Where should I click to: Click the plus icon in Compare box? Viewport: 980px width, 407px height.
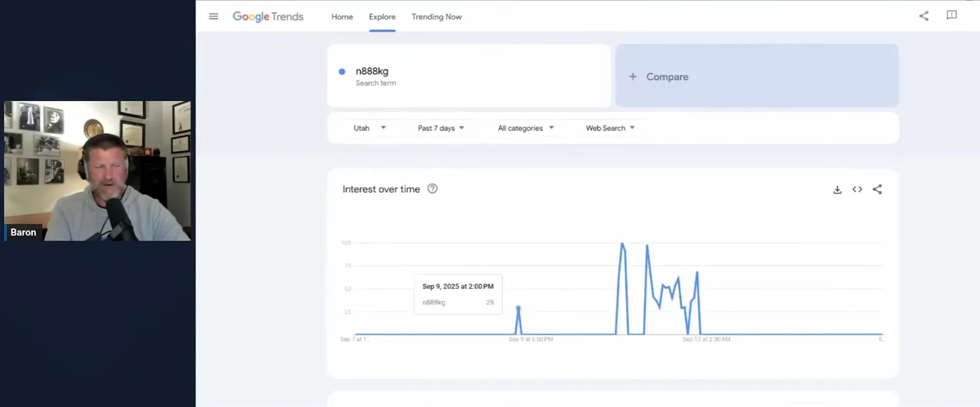coord(633,77)
